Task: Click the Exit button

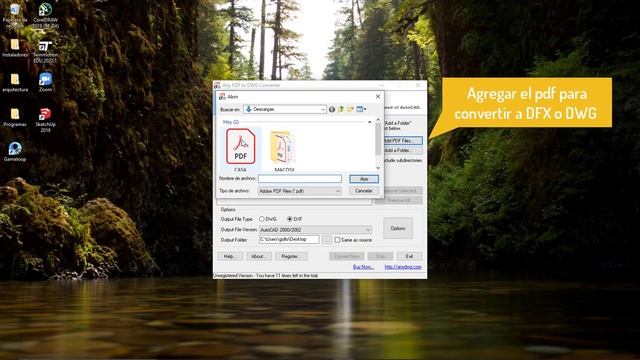Action: tap(409, 256)
